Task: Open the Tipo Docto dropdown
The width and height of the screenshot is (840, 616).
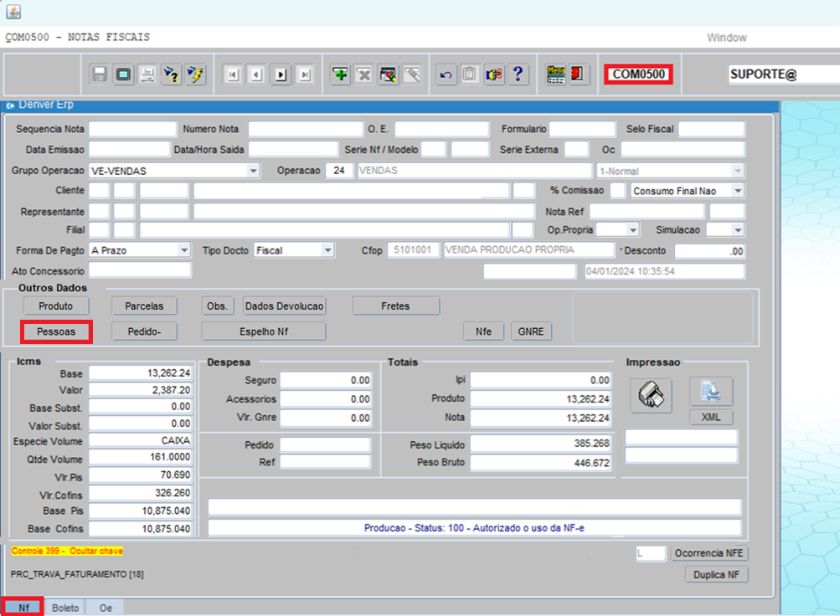Action: 327,250
